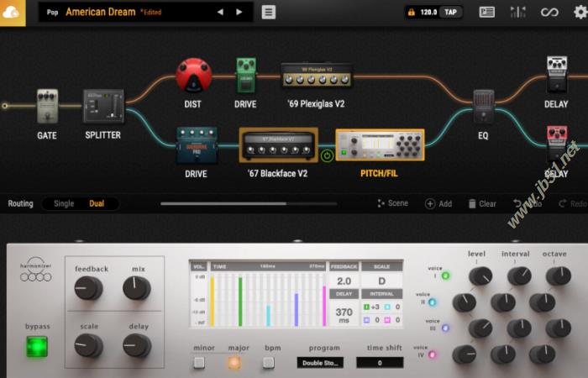Switch routing to Dual
The height and width of the screenshot is (378, 588).
click(97, 203)
